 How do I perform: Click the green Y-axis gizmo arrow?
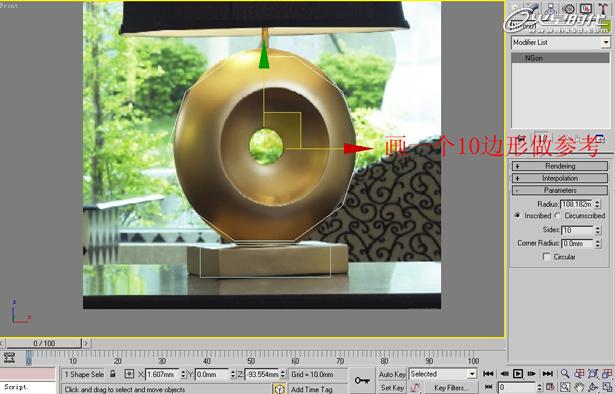pyautogui.click(x=265, y=54)
